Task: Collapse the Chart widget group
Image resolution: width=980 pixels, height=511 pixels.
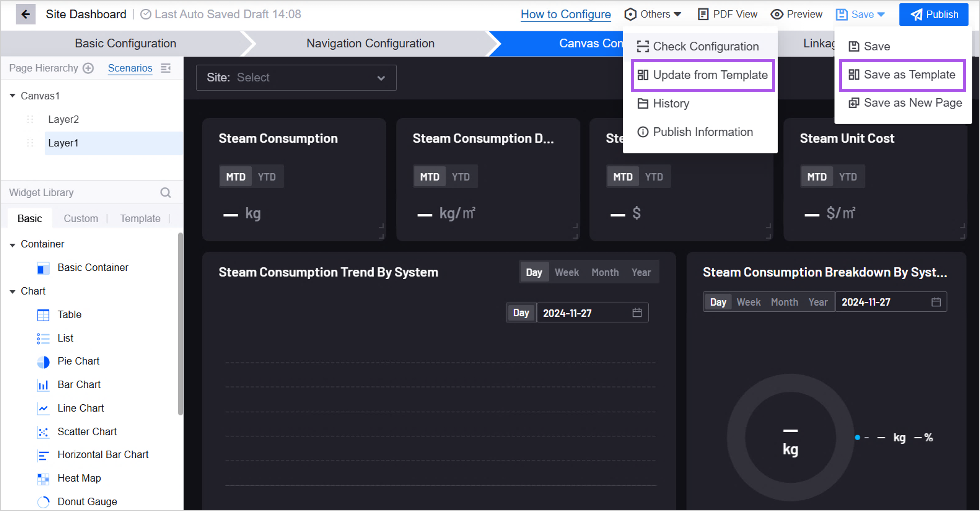Action: click(x=12, y=292)
